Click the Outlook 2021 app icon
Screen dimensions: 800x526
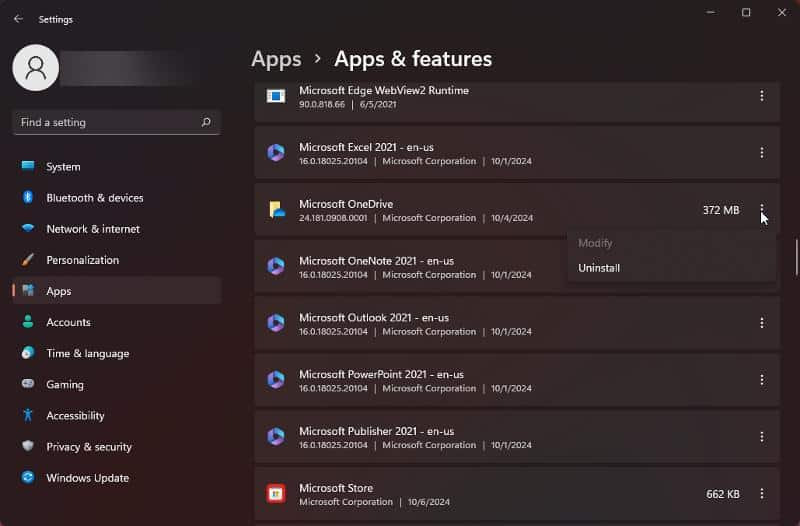276,323
